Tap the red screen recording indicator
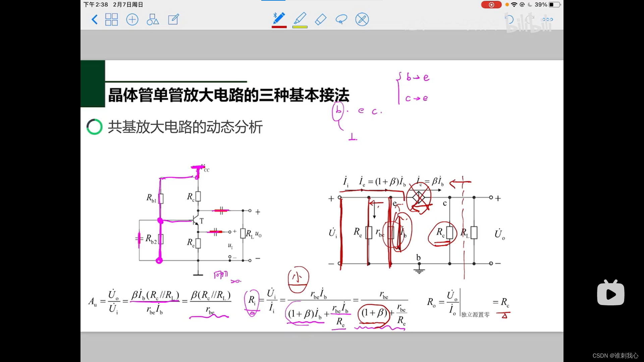 pos(491,5)
